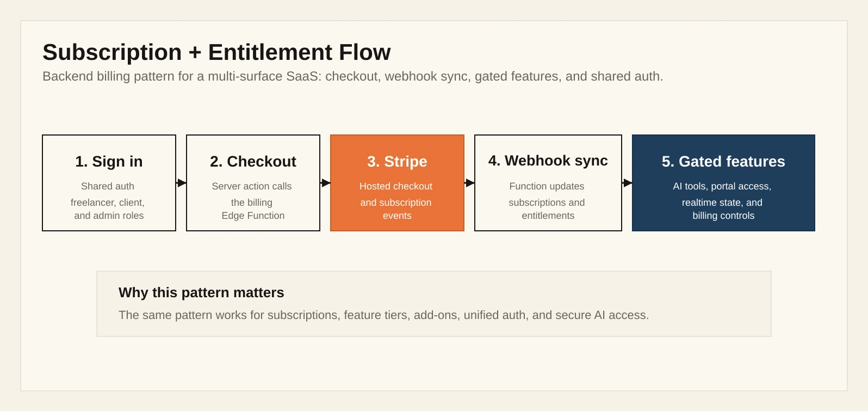Screen dimensions: 868x411
Task: Select the "1. Sign in" step heading
Action: pos(109,162)
